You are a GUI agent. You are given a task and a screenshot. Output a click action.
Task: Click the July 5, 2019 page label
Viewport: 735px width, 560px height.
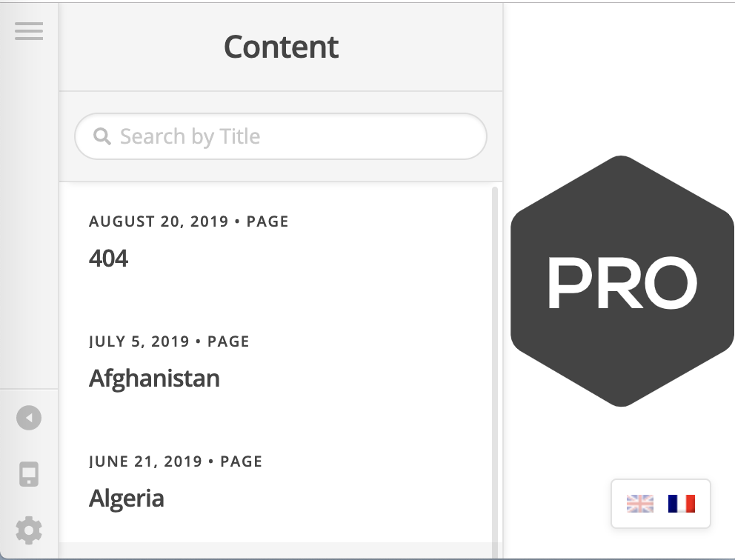[169, 341]
